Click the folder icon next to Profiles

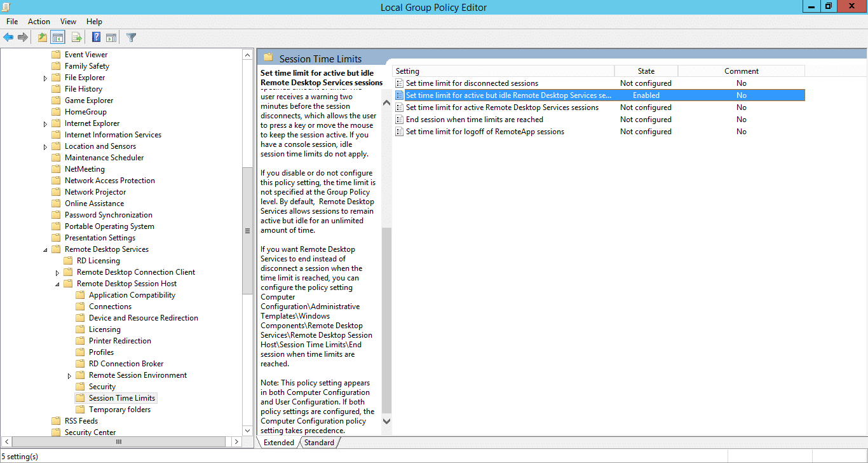[x=80, y=352]
